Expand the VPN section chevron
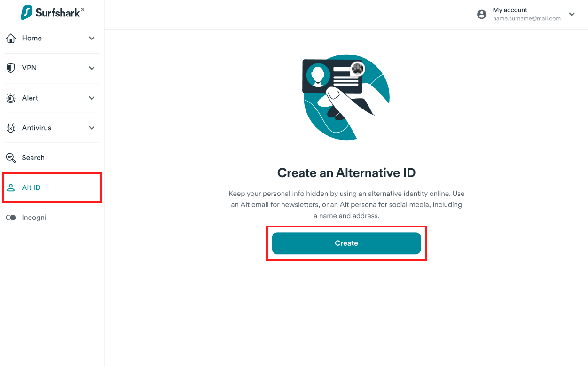The height and width of the screenshot is (367, 588). coord(92,68)
